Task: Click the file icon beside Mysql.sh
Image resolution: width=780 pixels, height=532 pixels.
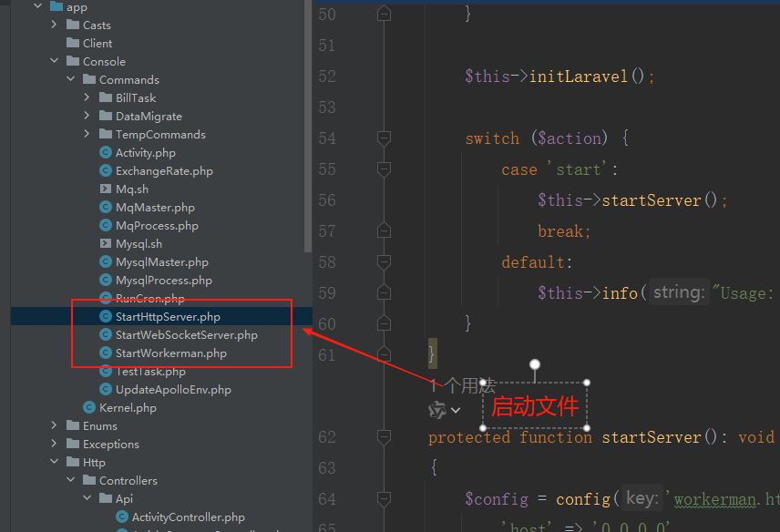Action: tap(106, 244)
